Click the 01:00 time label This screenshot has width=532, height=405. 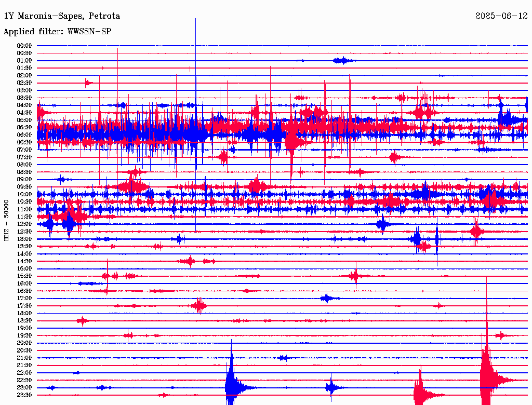click(x=24, y=60)
